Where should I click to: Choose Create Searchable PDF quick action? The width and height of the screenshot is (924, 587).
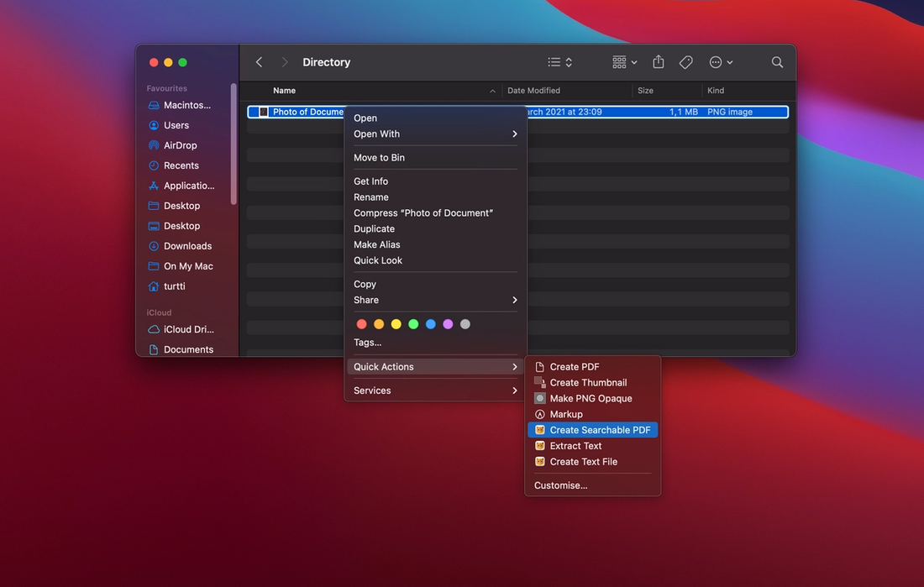[600, 430]
